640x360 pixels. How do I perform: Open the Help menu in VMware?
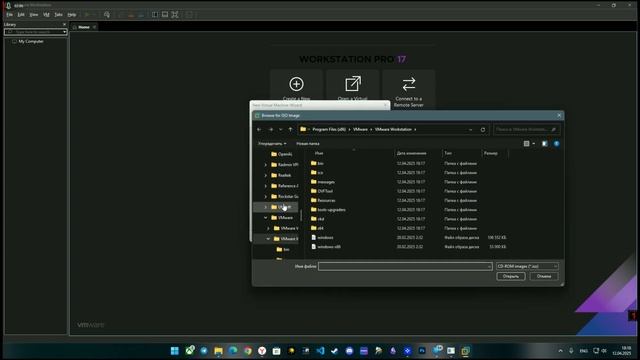click(x=72, y=15)
